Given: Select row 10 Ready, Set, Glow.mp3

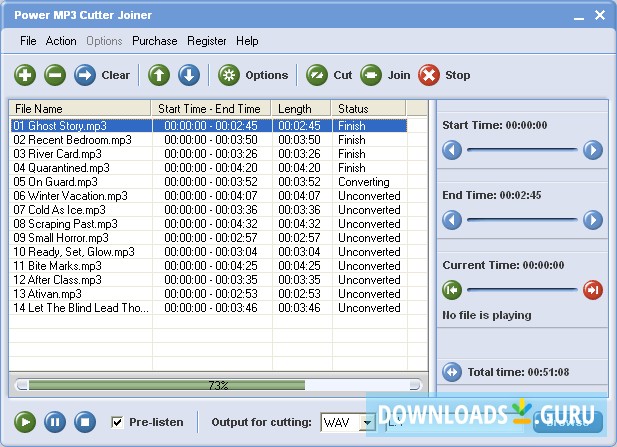Looking at the screenshot, I should click(209, 252).
